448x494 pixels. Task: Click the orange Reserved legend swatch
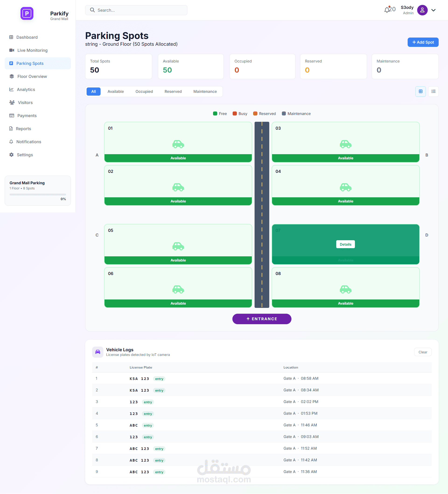(255, 113)
